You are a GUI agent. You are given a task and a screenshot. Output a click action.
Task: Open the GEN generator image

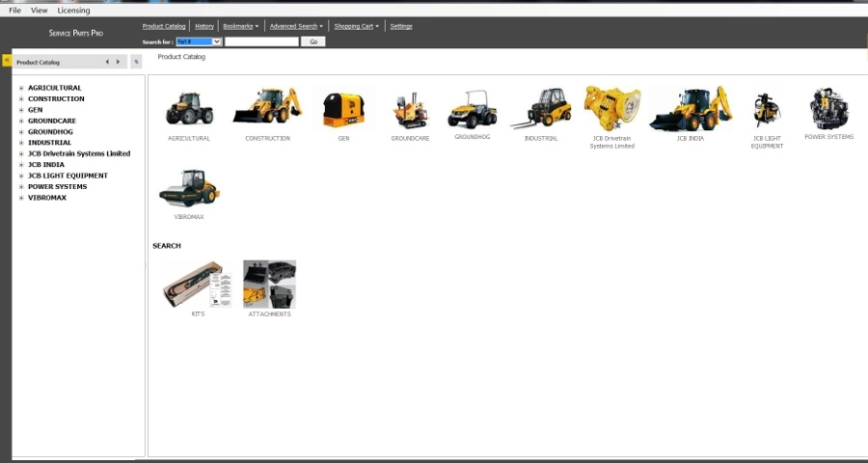point(343,110)
